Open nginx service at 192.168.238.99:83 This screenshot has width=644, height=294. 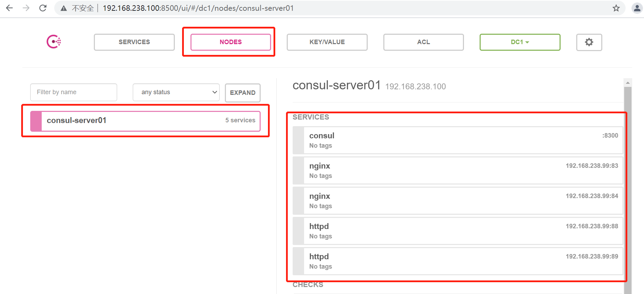[x=458, y=171]
